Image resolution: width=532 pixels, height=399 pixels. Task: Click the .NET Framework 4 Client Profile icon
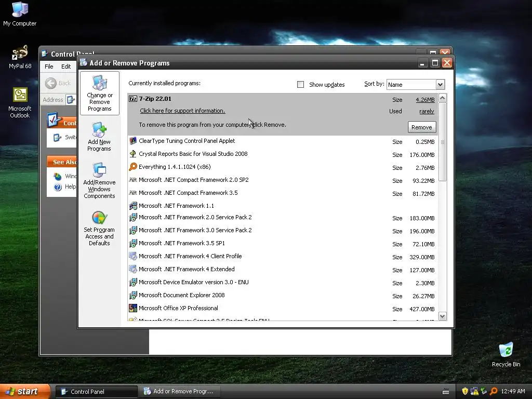[x=133, y=256]
